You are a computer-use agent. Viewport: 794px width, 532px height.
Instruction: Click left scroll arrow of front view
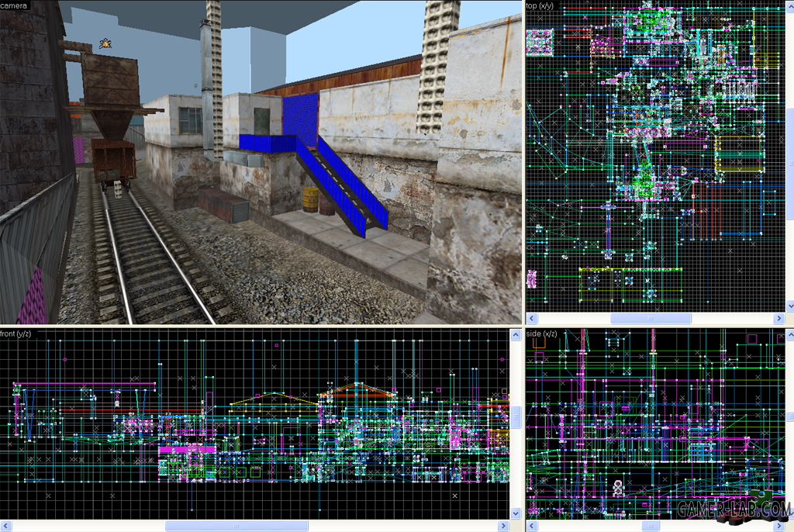pos(5,526)
